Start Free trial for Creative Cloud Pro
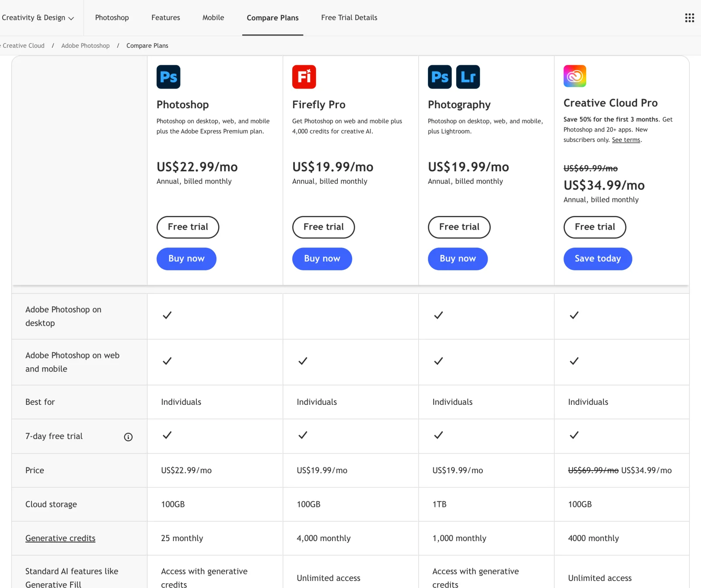The width and height of the screenshot is (701, 588). [x=595, y=227]
